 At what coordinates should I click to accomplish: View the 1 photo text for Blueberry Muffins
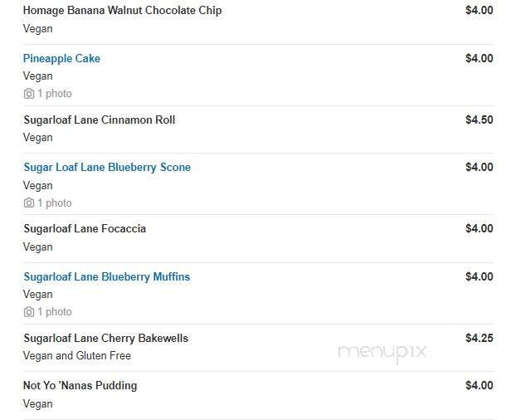pyautogui.click(x=55, y=312)
